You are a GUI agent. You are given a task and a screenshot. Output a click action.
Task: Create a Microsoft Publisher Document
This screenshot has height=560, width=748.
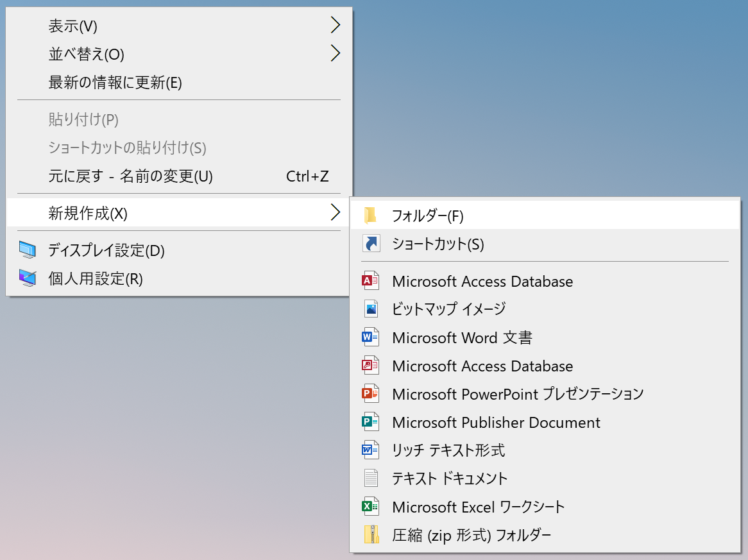pyautogui.click(x=545, y=421)
